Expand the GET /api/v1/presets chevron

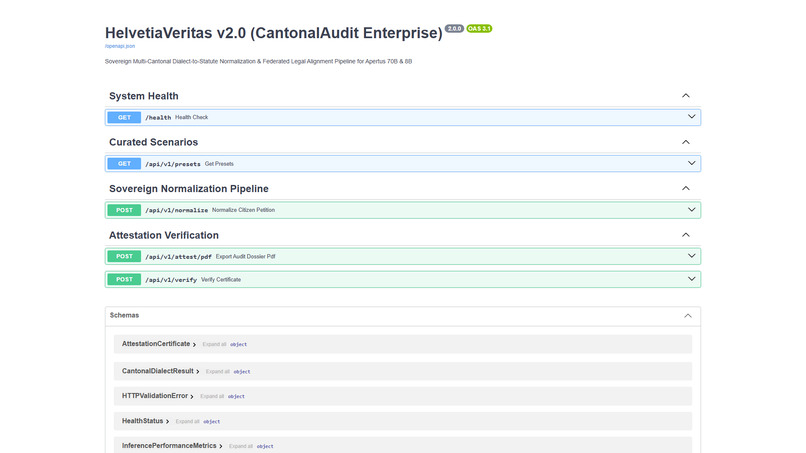[691, 163]
